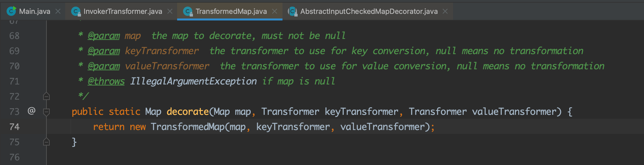Close the TransformedMap.java tab
Image resolution: width=644 pixels, height=165 pixels.
(x=275, y=11)
